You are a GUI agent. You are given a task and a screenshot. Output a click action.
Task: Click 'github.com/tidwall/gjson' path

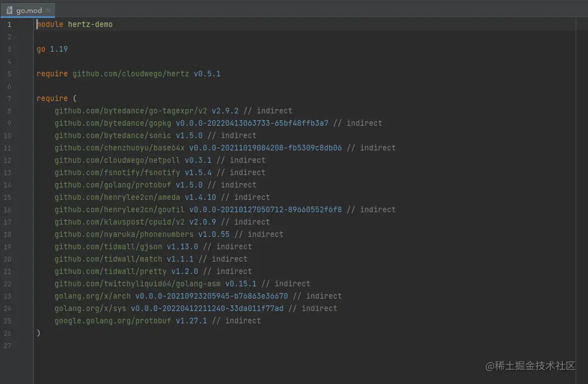pos(108,247)
